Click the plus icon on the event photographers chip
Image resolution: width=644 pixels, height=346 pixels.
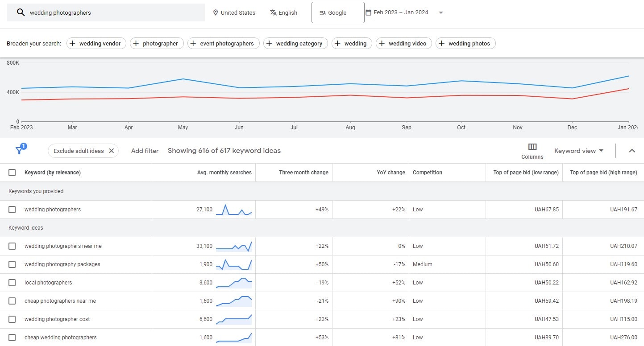pos(193,43)
